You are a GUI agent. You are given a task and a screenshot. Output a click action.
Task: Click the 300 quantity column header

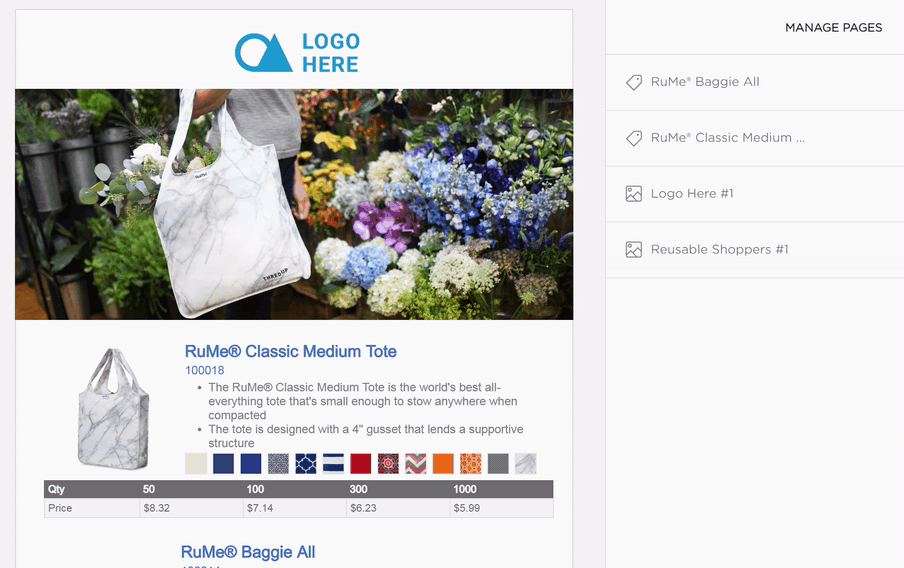click(x=398, y=489)
